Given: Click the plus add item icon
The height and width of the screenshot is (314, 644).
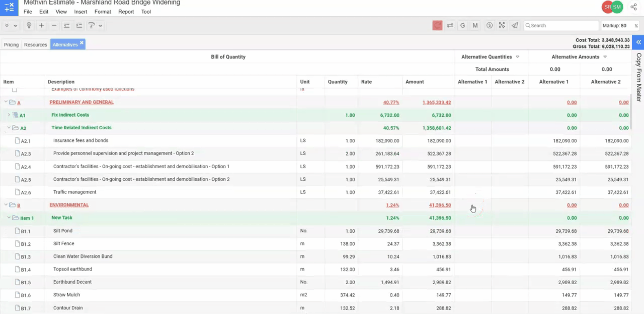Looking at the screenshot, I should pyautogui.click(x=42, y=26).
